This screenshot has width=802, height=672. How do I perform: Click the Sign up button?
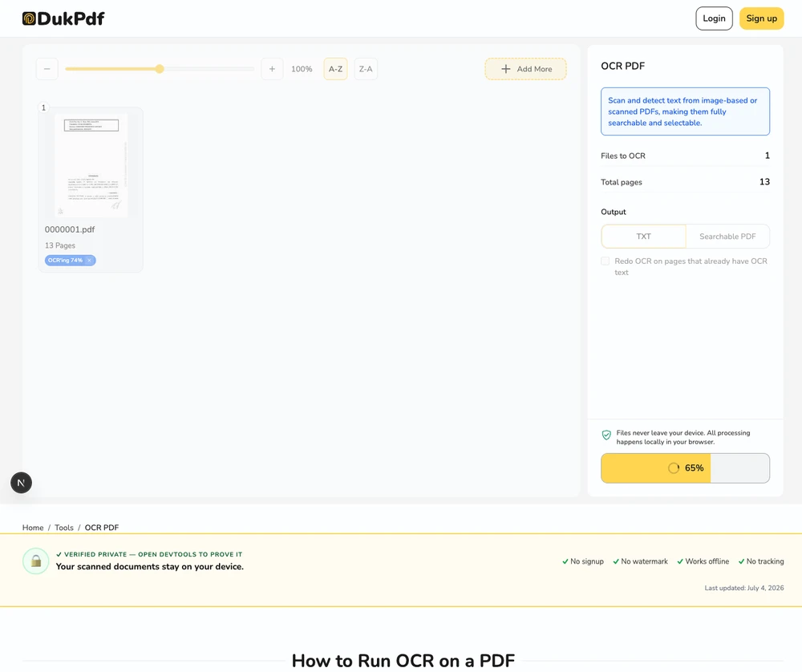(x=762, y=18)
